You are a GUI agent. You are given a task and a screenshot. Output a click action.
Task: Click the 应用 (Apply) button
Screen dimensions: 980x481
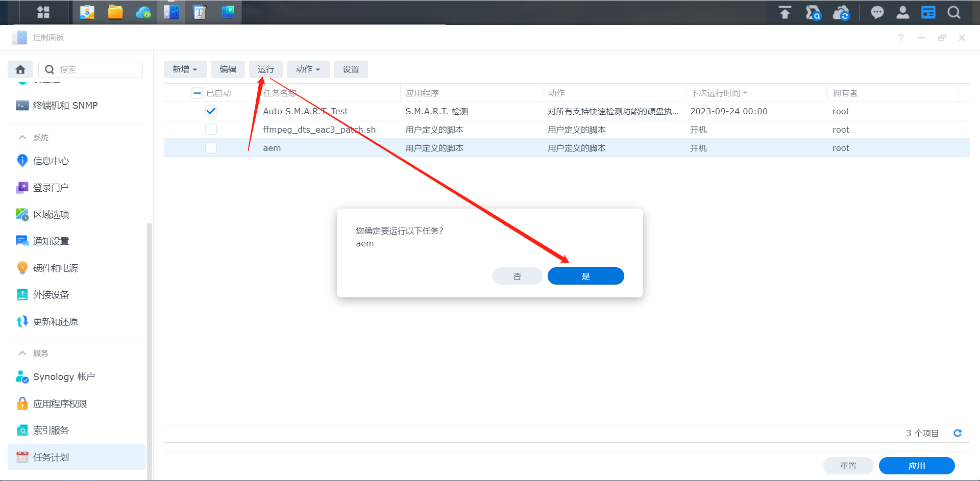tap(917, 466)
